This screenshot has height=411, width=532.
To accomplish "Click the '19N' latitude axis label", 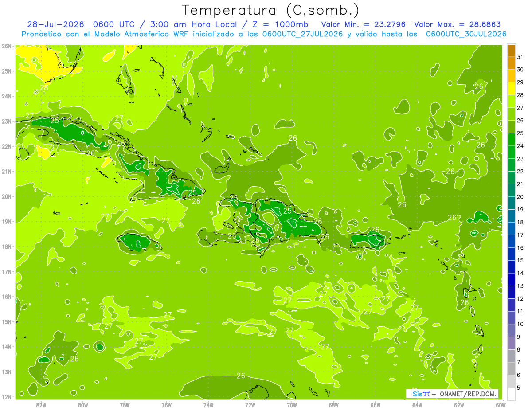I will point(7,221).
